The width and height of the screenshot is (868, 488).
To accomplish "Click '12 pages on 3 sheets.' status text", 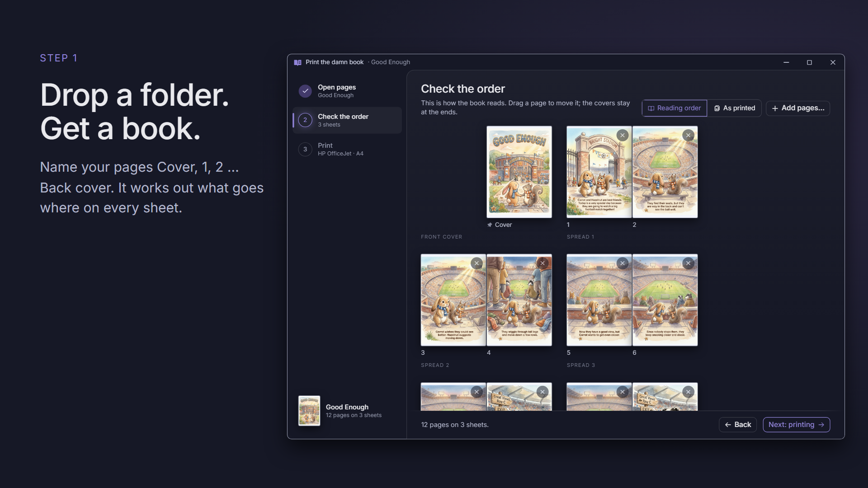I will 455,425.
